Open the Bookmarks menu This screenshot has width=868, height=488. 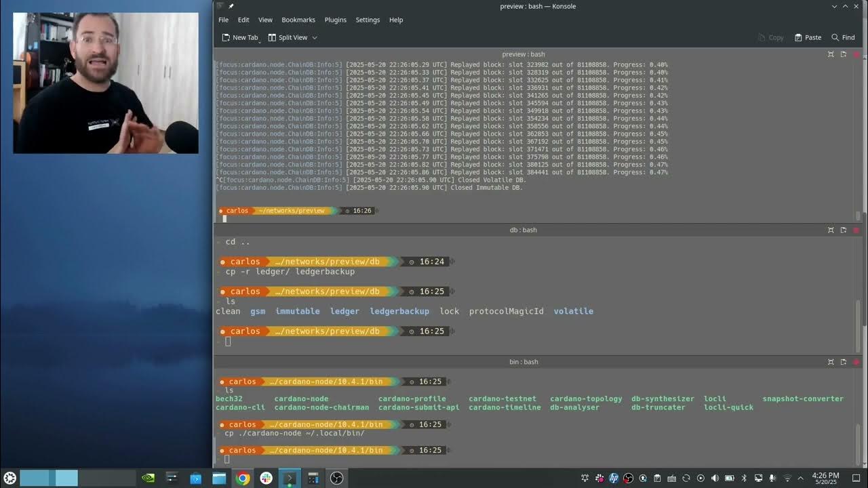[298, 20]
